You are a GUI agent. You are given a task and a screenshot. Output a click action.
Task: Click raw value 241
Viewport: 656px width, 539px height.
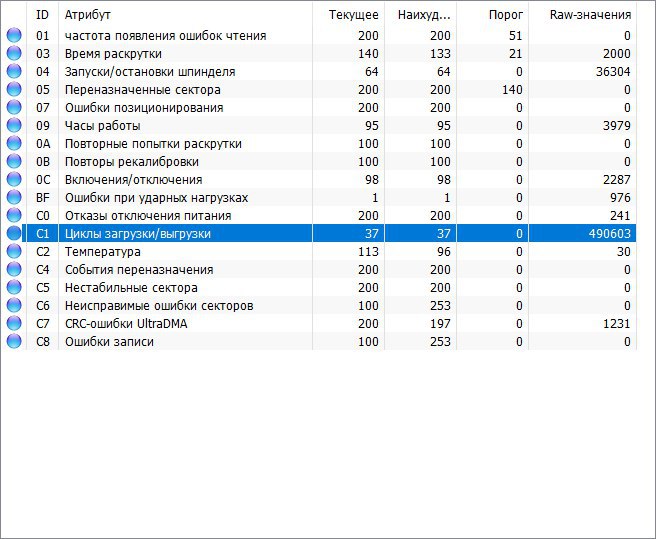(x=620, y=216)
